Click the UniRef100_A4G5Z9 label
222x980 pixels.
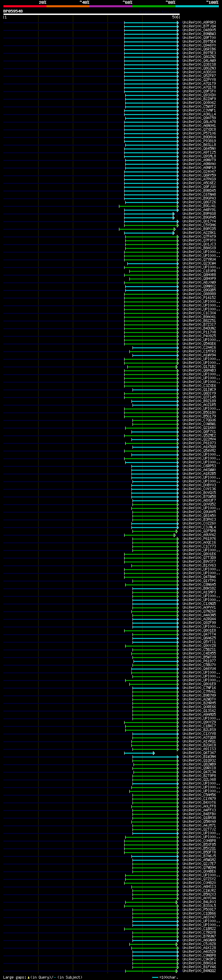(x=199, y=952)
